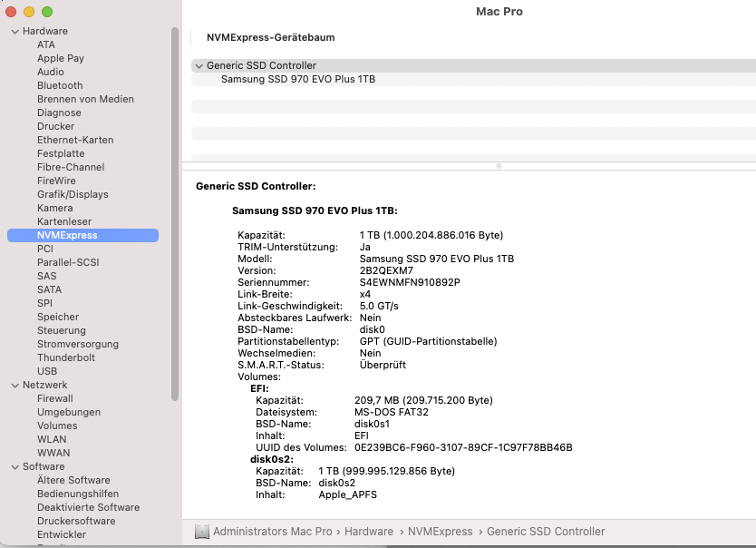Click the link speed value 5.0 GT/s
This screenshot has width=756, height=548.
pos(379,307)
